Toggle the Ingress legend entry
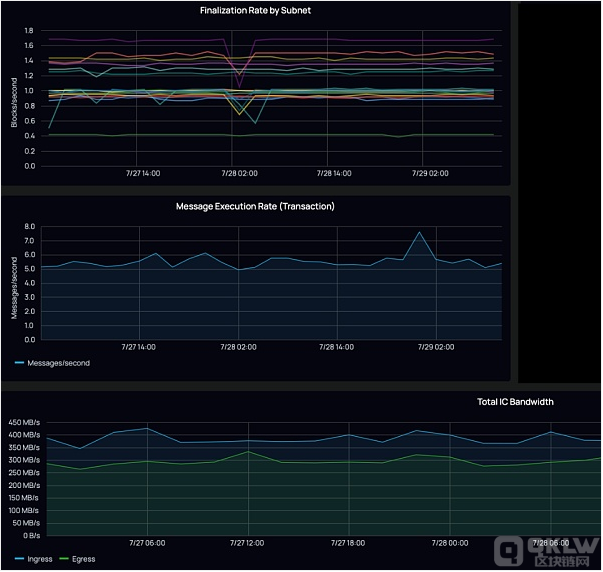Image resolution: width=603 pixels, height=572 pixels. [x=33, y=559]
